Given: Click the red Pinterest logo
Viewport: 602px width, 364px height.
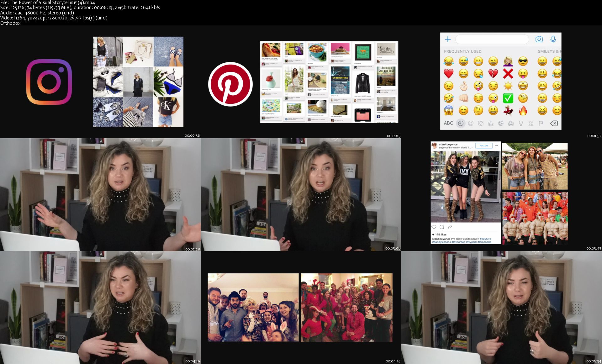Looking at the screenshot, I should pos(230,84).
